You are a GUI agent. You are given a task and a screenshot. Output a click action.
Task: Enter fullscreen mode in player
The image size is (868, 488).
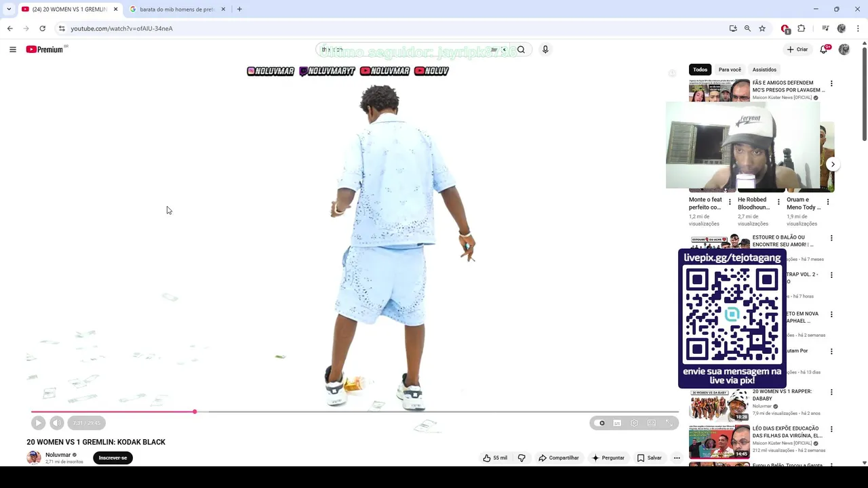pyautogui.click(x=669, y=423)
